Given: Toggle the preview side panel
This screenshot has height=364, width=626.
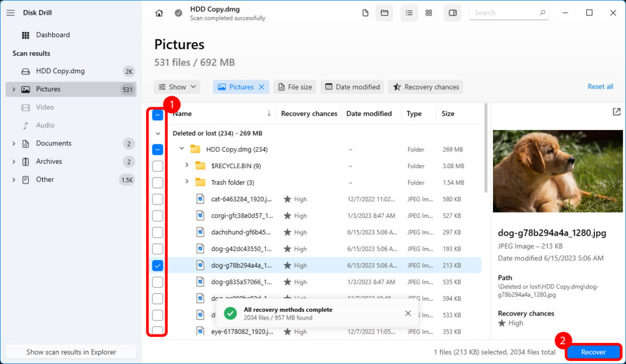Looking at the screenshot, I should (452, 12).
